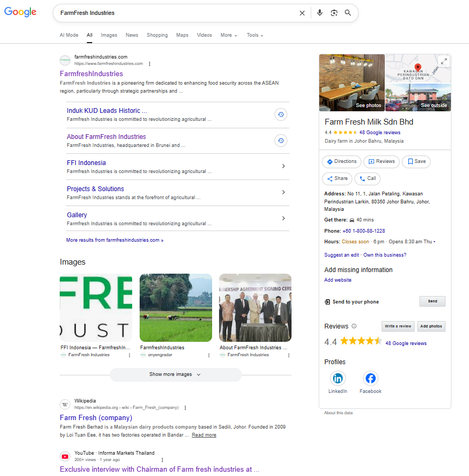The image size is (469, 476).
Task: Start voice search with the microphone icon
Action: point(319,13)
